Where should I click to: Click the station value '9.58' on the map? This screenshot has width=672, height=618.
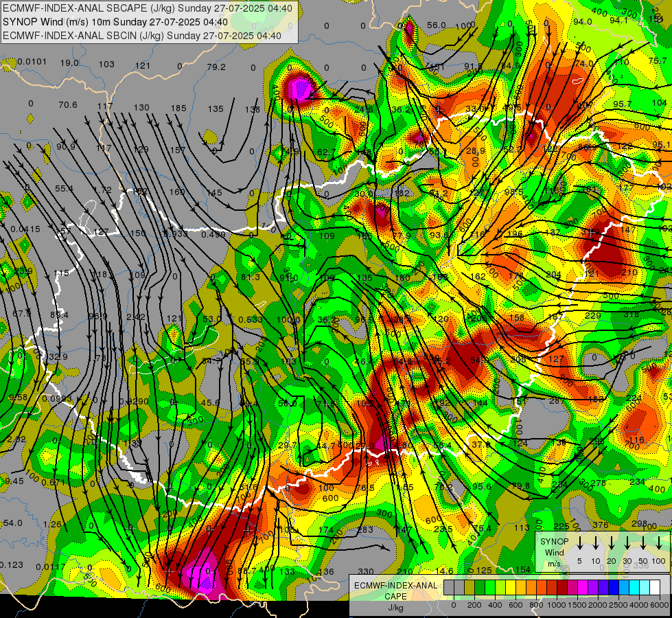coord(18,397)
